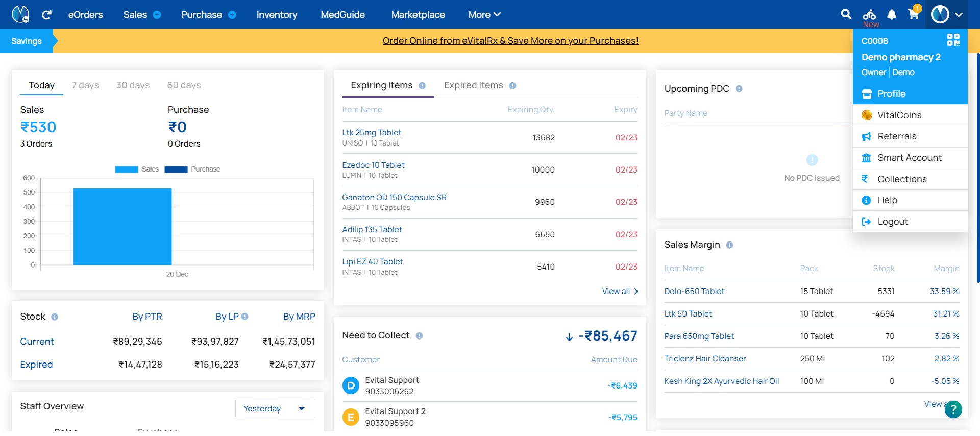The width and height of the screenshot is (980, 436).
Task: Open Collections menu entry
Action: (x=910, y=179)
